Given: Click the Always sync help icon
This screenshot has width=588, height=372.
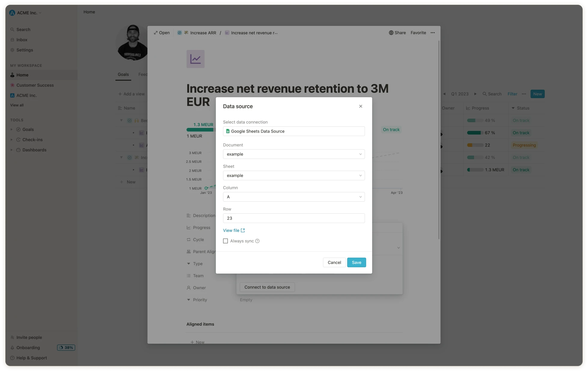Looking at the screenshot, I should [257, 241].
